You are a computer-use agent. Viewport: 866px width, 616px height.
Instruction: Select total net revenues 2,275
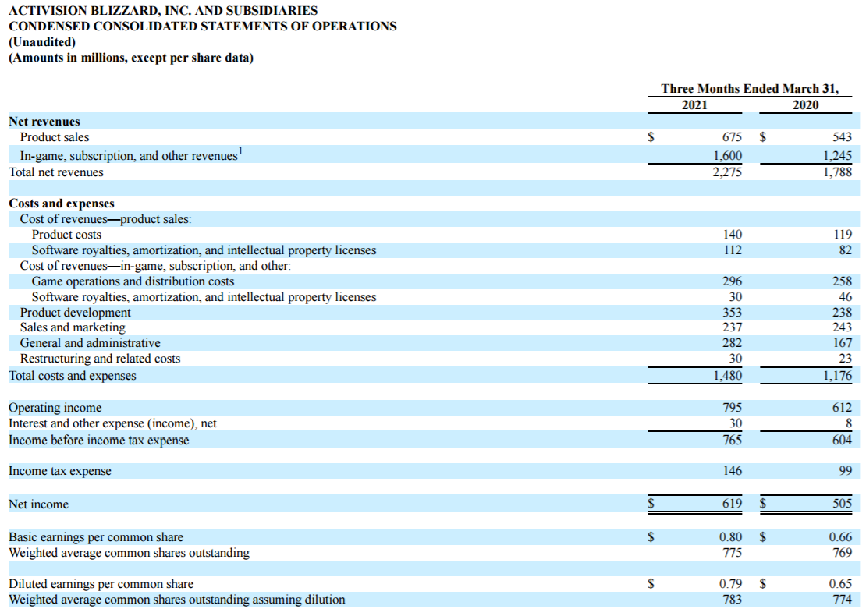pos(727,172)
